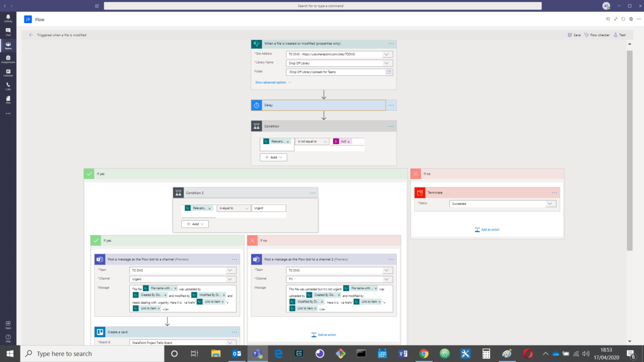Open the Delay card options menu
644x362 pixels.
(x=391, y=105)
